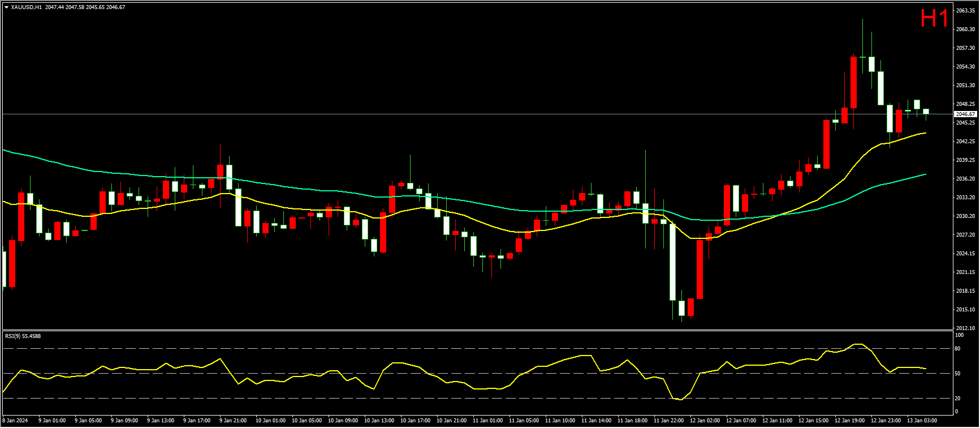Image resolution: width=980 pixels, height=428 pixels.
Task: Click the 12 Jan 23:00 time label
Action: 886,421
